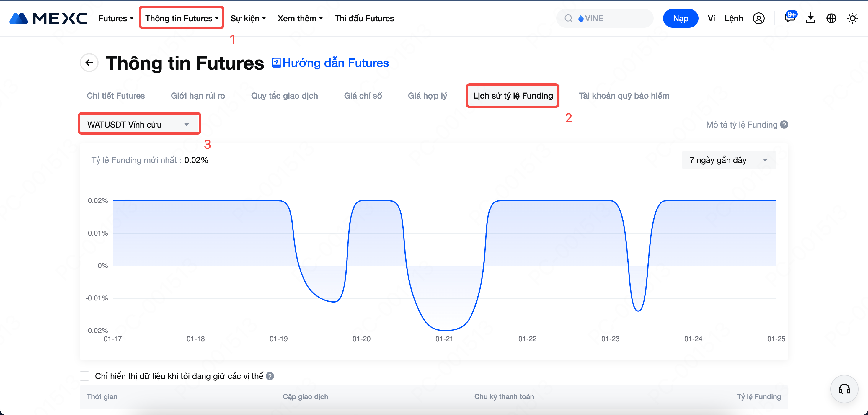Enable showing data only when holding positions
868x415 pixels.
coord(84,376)
